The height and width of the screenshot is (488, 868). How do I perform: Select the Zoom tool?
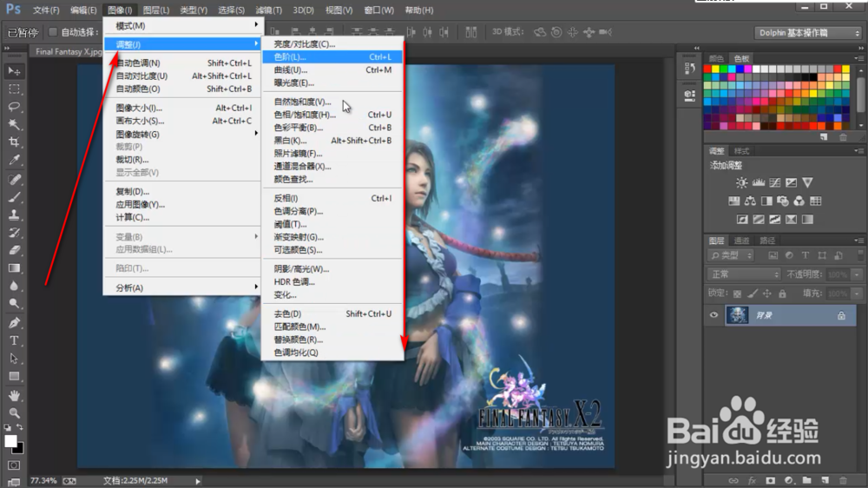(14, 413)
